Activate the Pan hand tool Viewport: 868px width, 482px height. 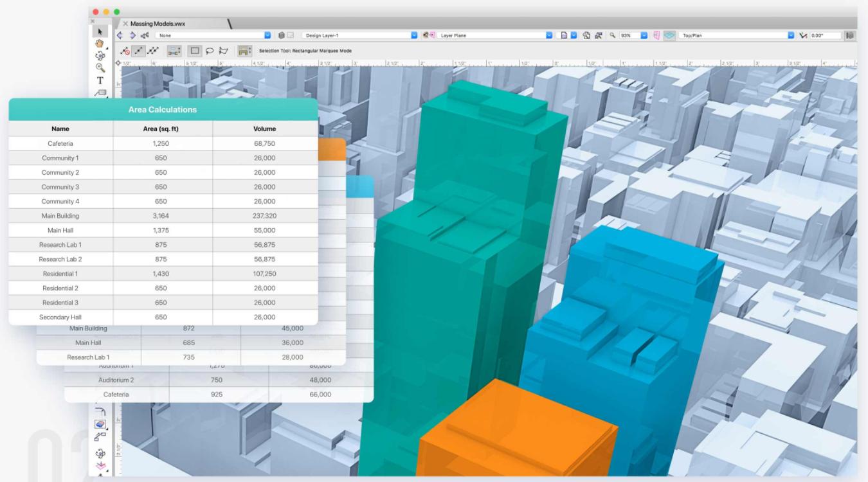tap(100, 43)
